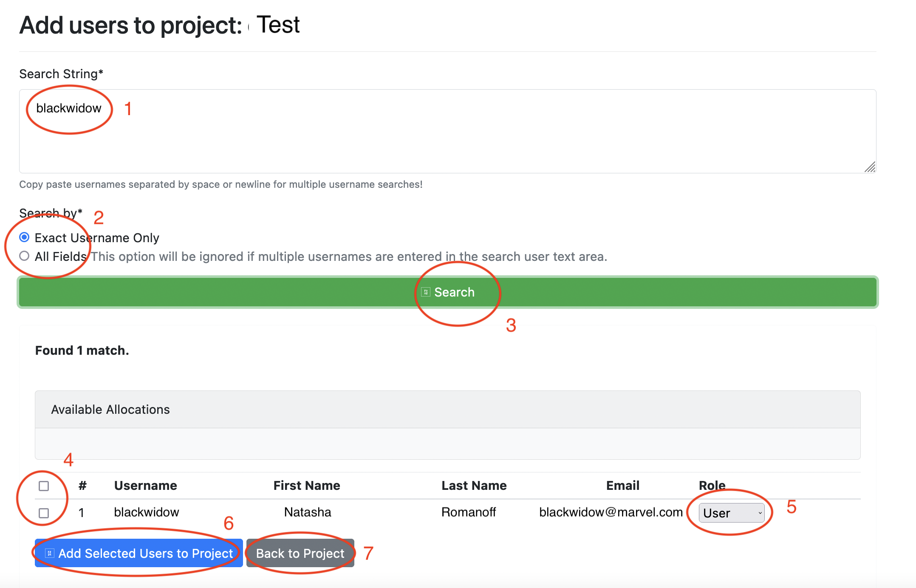Click the Email column header
The width and height of the screenshot is (916, 588).
623,486
